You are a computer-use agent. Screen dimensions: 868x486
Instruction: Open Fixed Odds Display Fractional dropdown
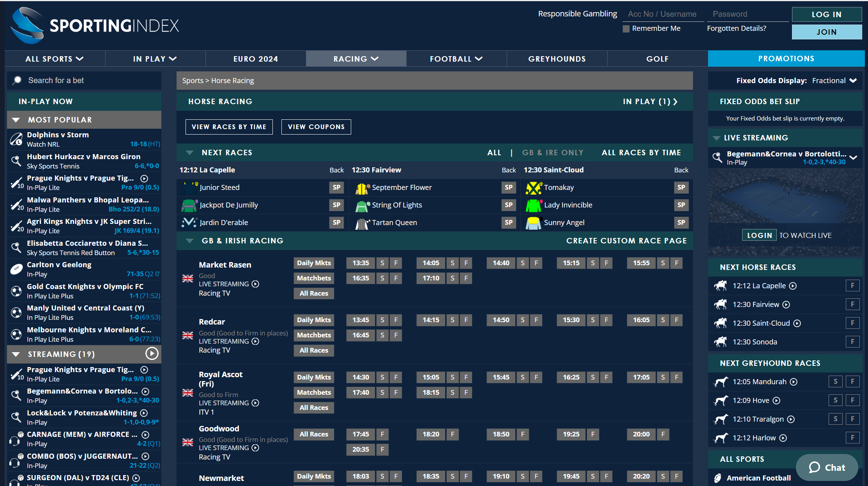coord(834,80)
